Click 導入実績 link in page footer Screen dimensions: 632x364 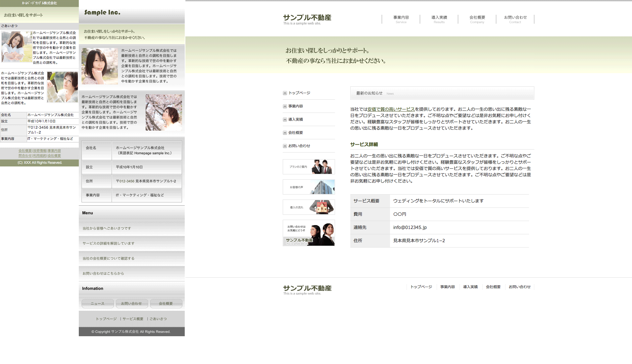point(470,287)
